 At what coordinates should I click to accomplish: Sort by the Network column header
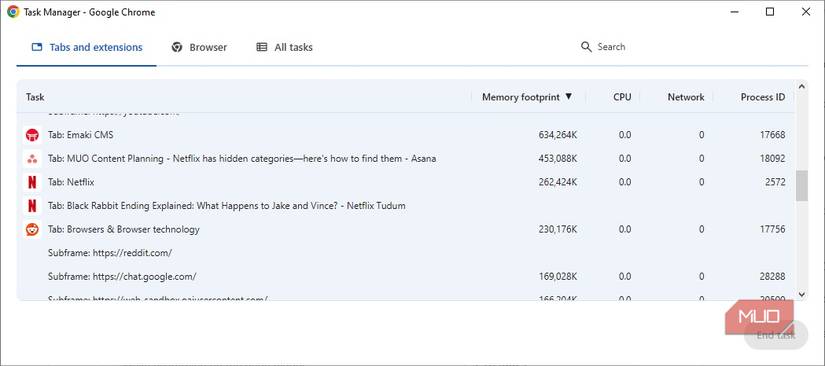686,97
